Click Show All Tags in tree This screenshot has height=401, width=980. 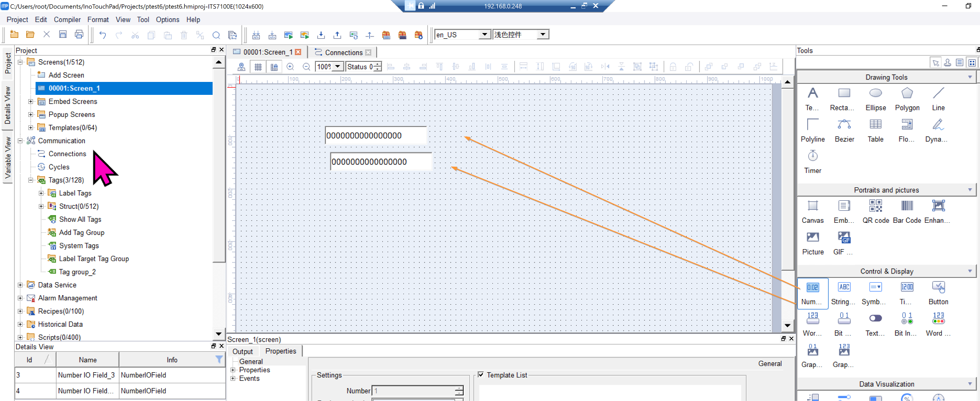tap(80, 219)
